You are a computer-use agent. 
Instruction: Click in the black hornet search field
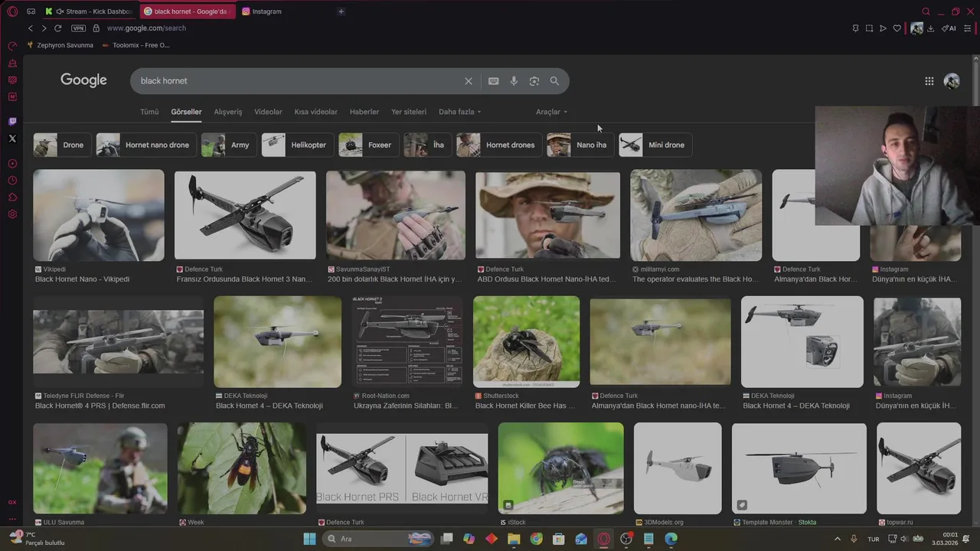point(299,81)
